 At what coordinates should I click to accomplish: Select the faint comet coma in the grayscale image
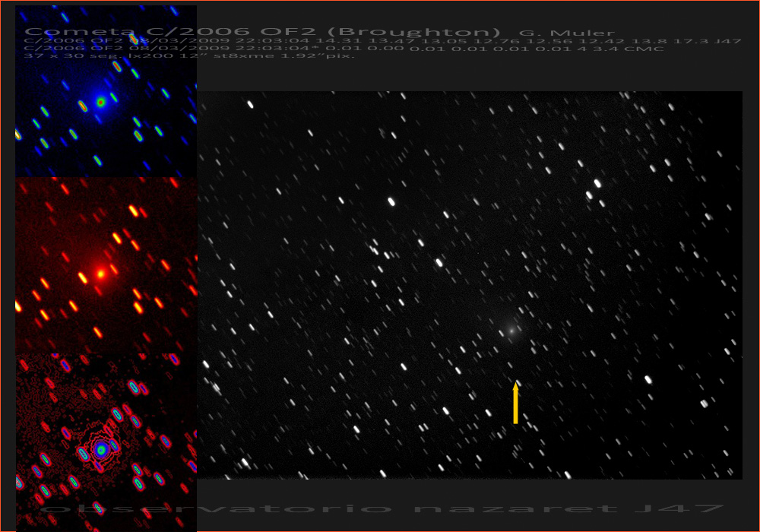tap(511, 330)
